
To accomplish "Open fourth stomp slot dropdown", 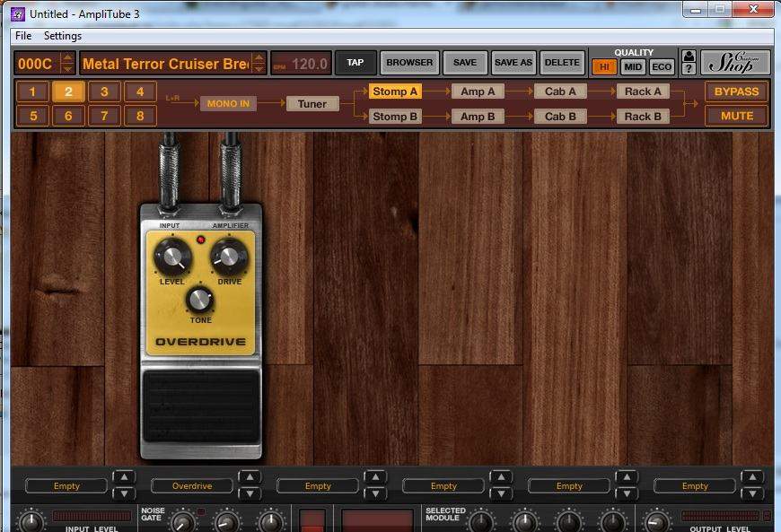I will (x=443, y=485).
